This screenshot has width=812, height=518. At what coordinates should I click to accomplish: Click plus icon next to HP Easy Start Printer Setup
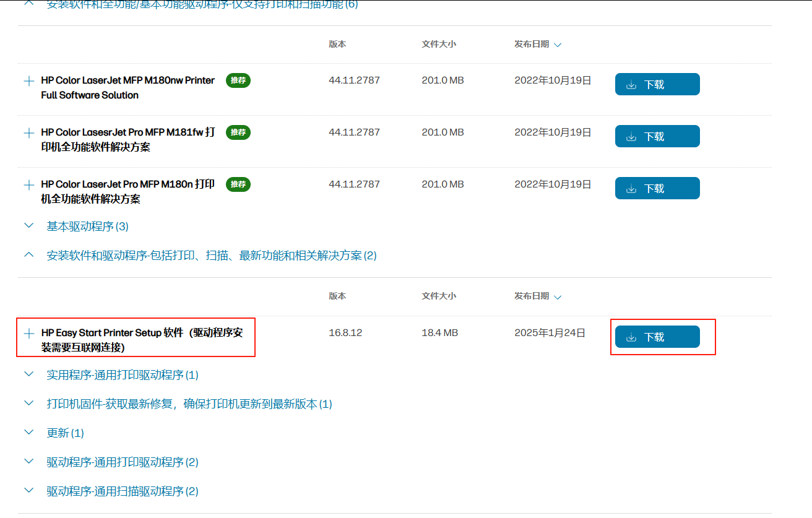[x=28, y=334]
